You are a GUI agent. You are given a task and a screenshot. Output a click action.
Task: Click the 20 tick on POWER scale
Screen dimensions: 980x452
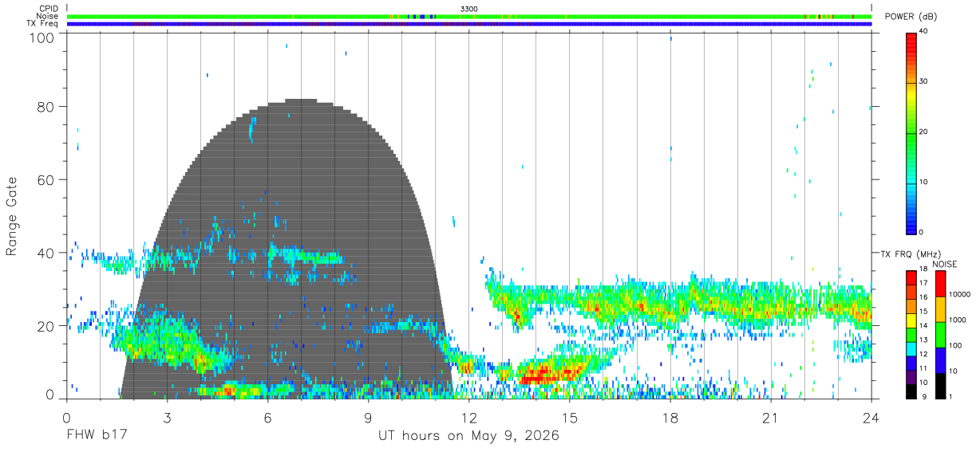click(924, 132)
